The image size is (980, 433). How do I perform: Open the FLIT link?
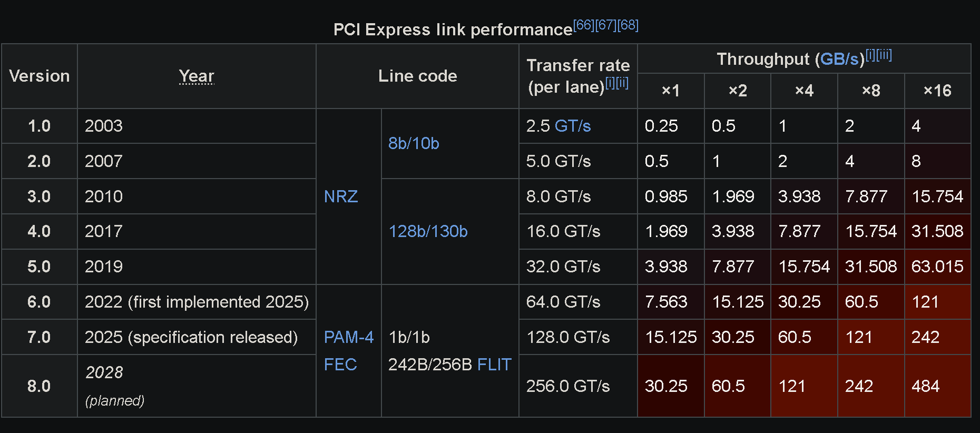click(x=494, y=365)
